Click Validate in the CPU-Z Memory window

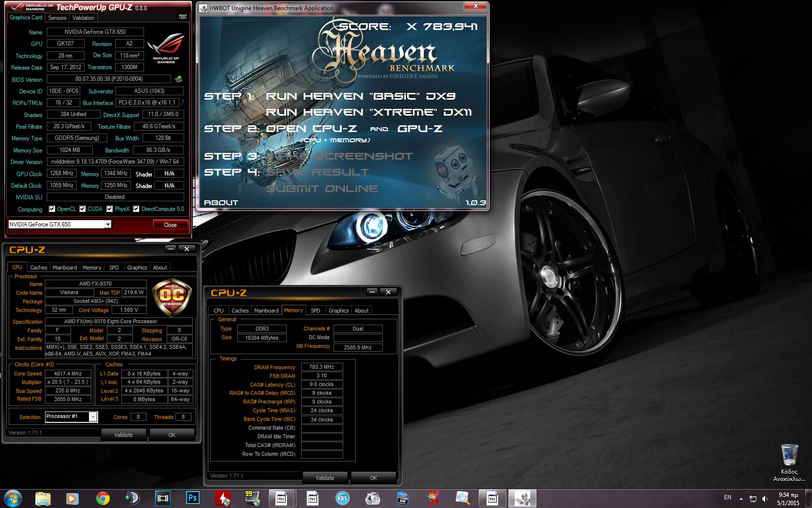(x=325, y=478)
